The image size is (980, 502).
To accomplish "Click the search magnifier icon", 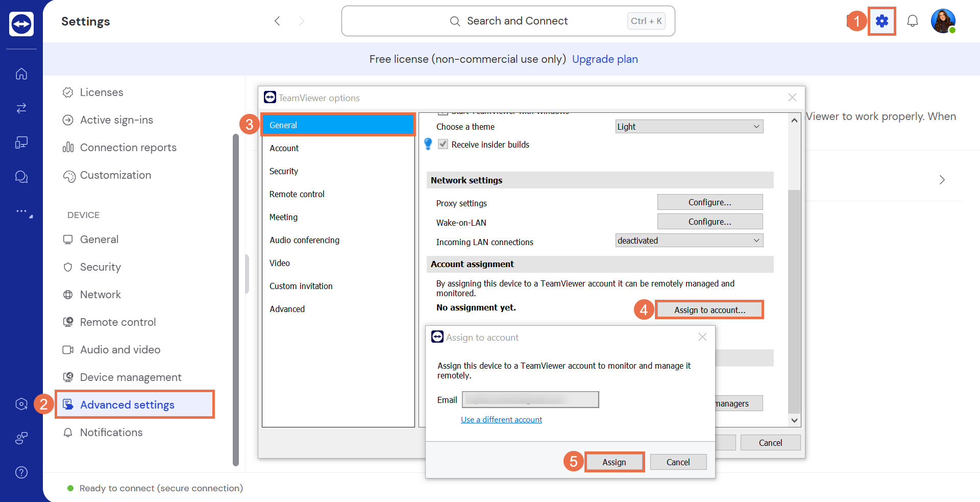I will pyautogui.click(x=455, y=21).
